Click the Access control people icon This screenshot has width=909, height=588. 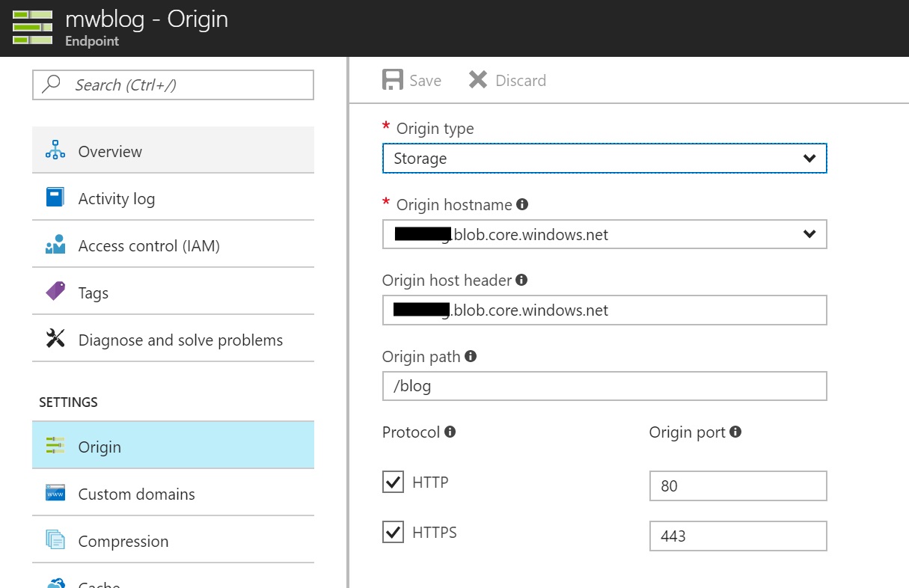coord(55,245)
